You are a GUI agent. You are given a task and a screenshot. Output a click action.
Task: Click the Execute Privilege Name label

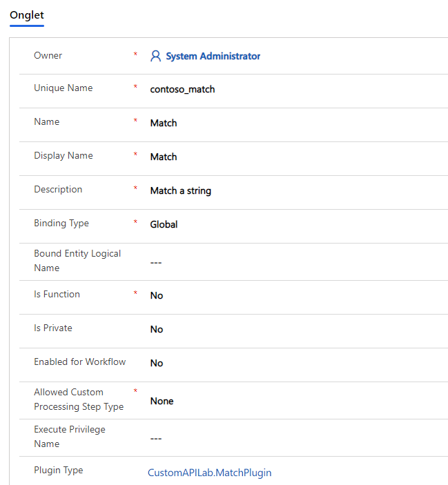click(70, 437)
